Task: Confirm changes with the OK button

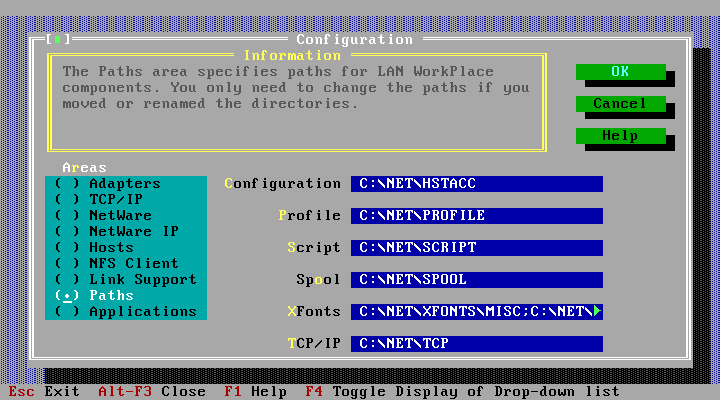Action: point(621,72)
